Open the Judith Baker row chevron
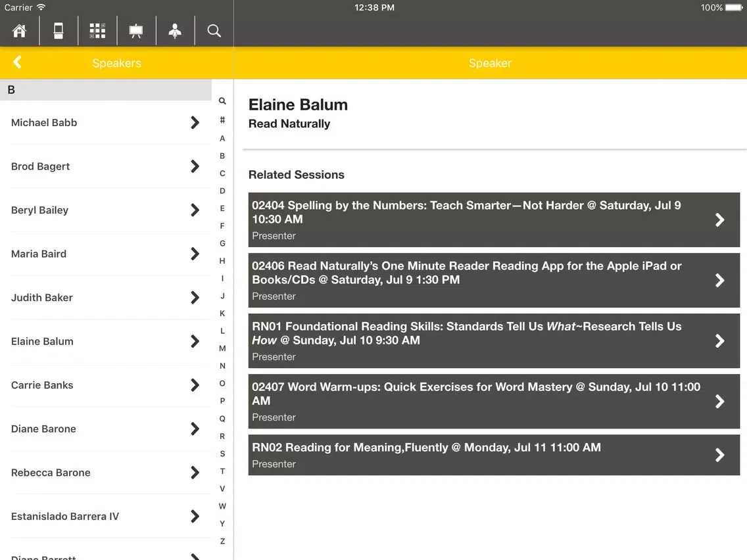The height and width of the screenshot is (560, 747). click(x=195, y=298)
